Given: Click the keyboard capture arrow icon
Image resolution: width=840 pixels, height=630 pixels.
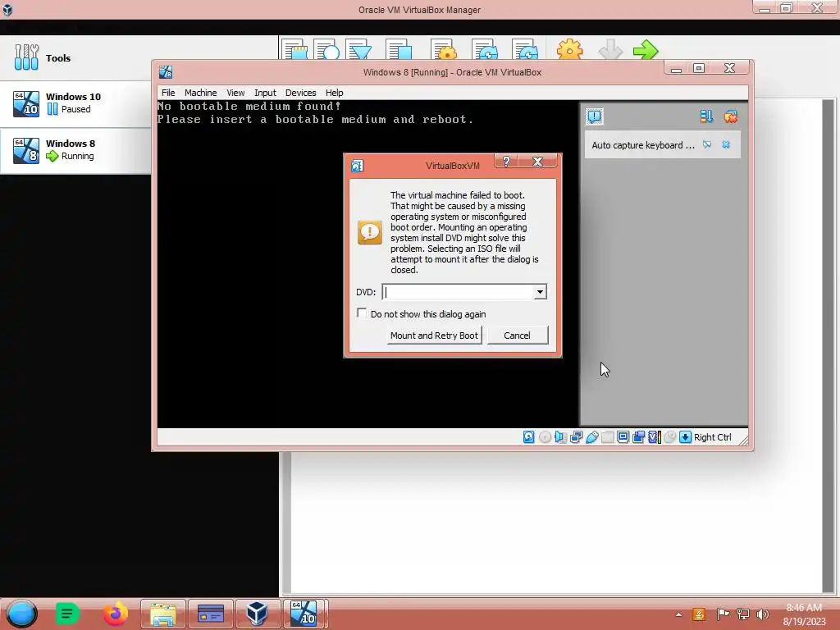Looking at the screenshot, I should tap(685, 437).
